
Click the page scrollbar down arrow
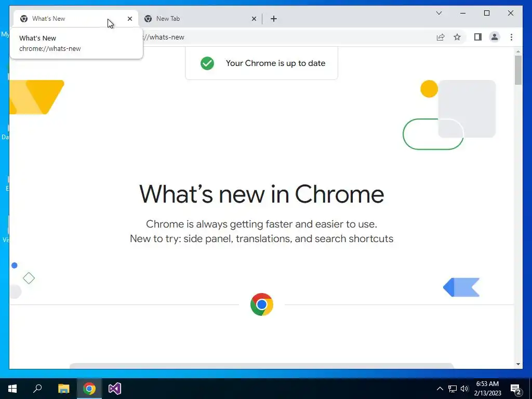coord(518,364)
